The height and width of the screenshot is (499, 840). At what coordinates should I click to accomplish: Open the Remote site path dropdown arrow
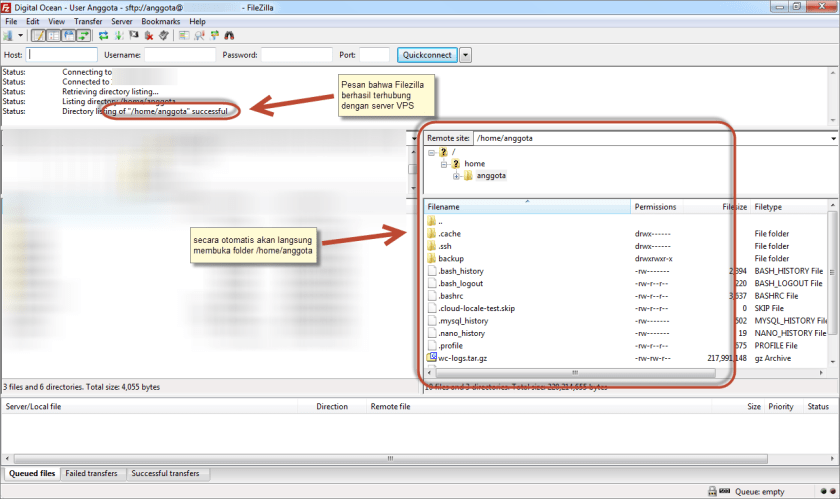point(833,138)
